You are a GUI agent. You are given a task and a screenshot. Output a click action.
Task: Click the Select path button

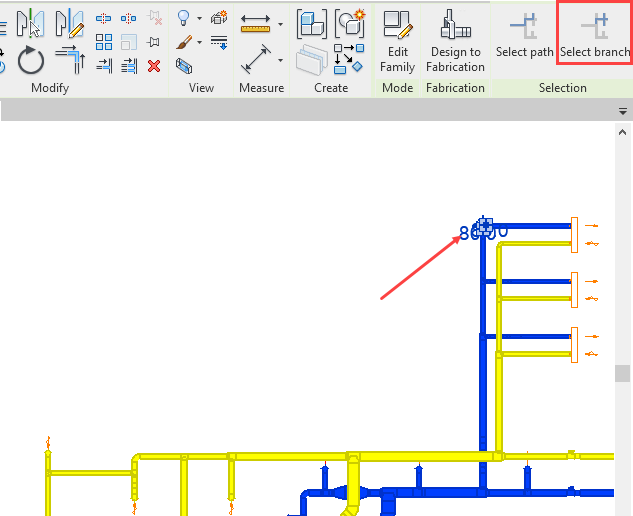pyautogui.click(x=524, y=35)
